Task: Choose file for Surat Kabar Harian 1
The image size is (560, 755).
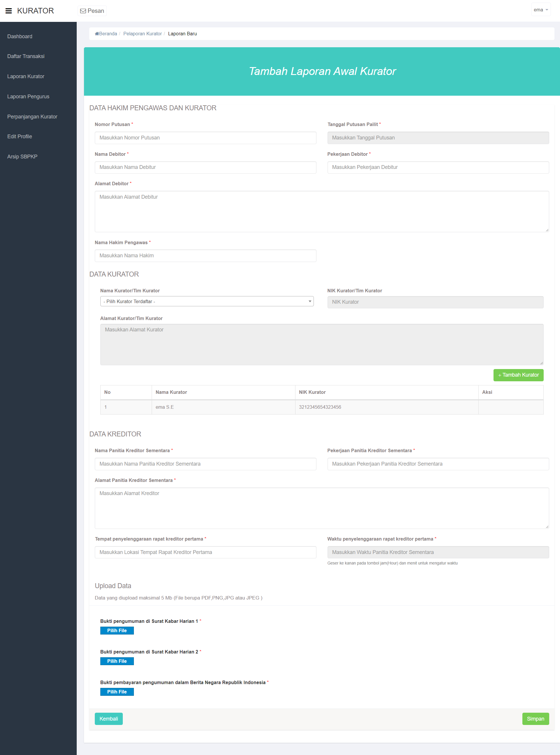Action: pos(117,630)
